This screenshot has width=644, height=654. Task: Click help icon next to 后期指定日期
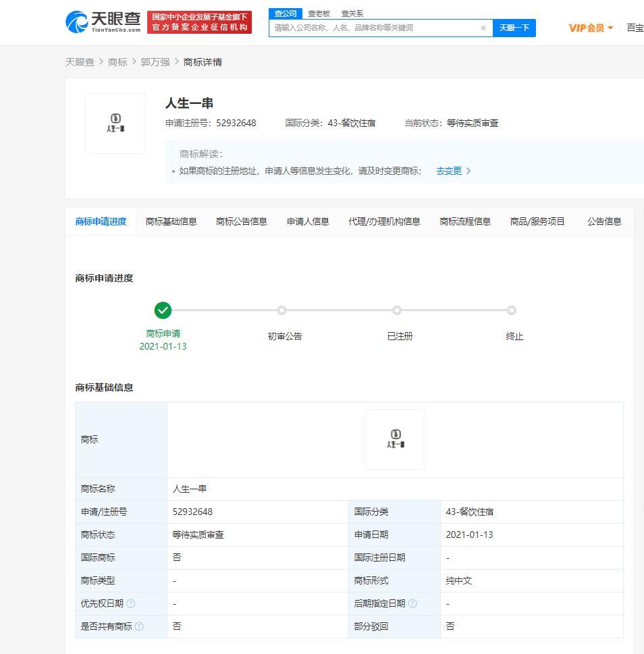tap(412, 603)
